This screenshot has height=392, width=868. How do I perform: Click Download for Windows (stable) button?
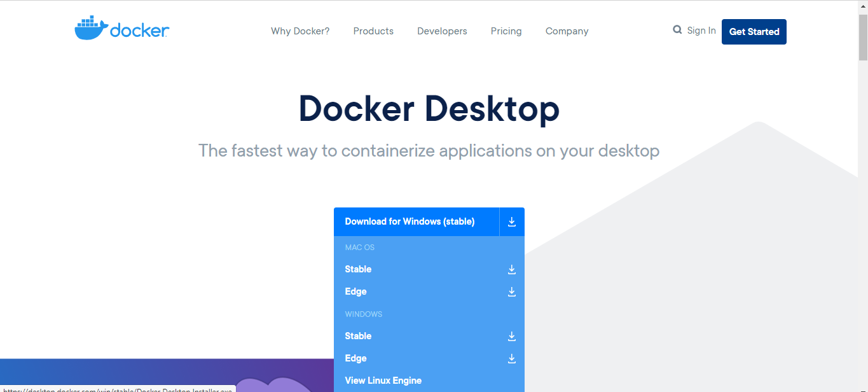point(417,221)
